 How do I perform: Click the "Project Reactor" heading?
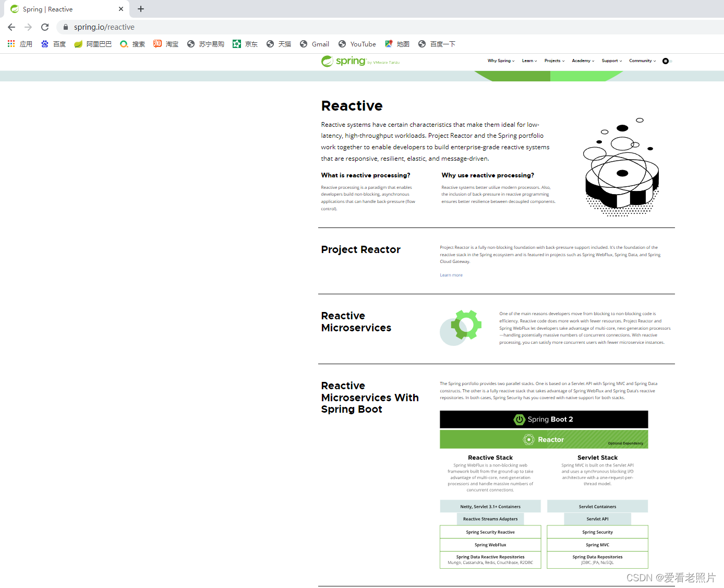(x=361, y=249)
